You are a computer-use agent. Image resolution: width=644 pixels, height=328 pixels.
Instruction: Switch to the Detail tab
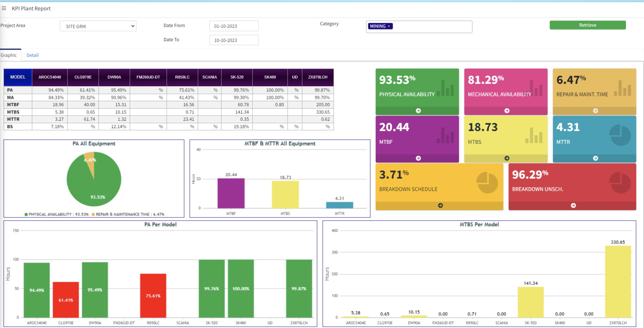(x=32, y=55)
